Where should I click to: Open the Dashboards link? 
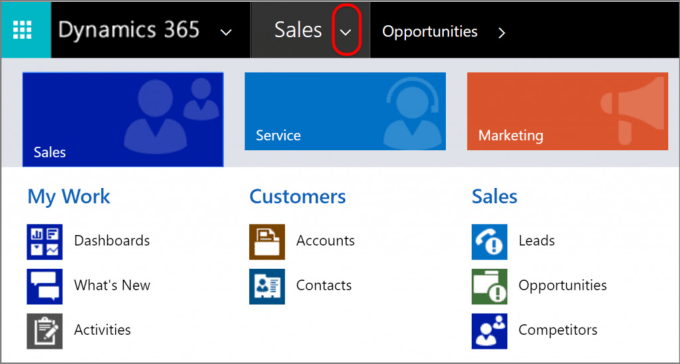112,240
